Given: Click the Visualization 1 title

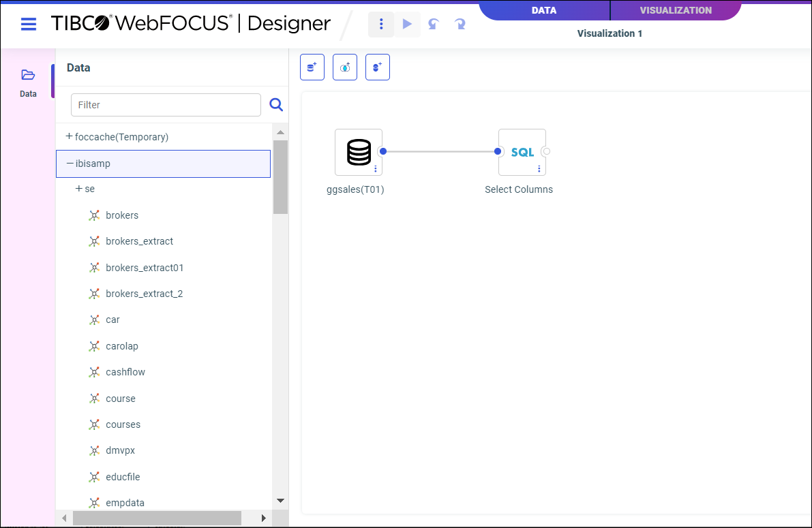Looking at the screenshot, I should 610,33.
